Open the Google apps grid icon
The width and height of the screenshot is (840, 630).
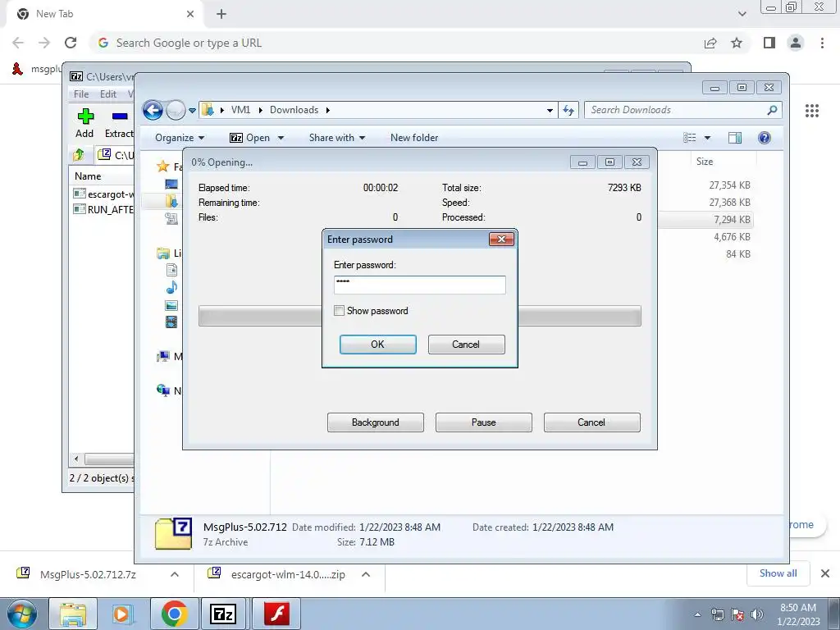(812, 111)
